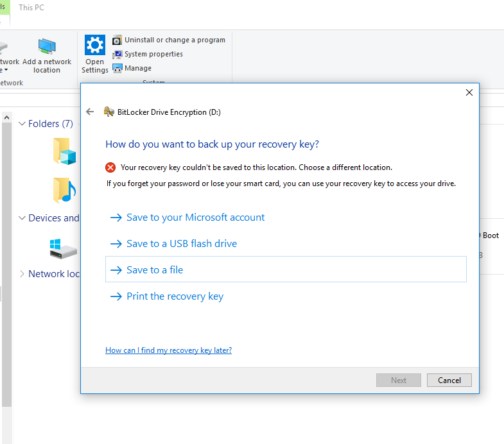504x444 pixels.
Task: Open 'How can I find my recovery key later?' link
Action: point(168,350)
